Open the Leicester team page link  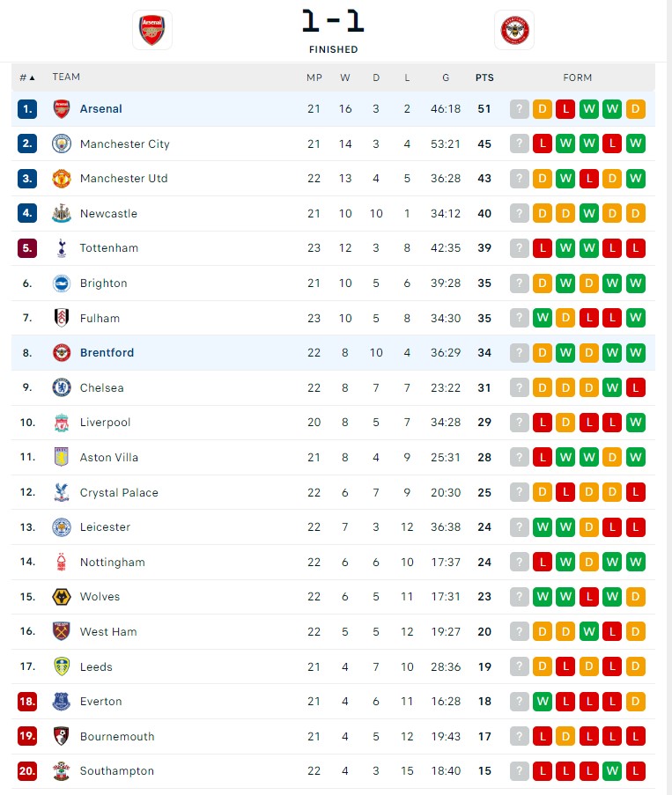point(105,527)
